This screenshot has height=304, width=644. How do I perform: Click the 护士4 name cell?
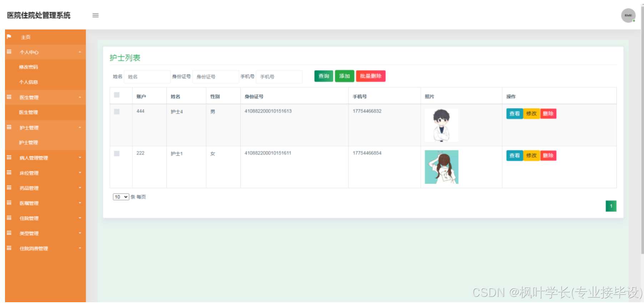(x=177, y=112)
